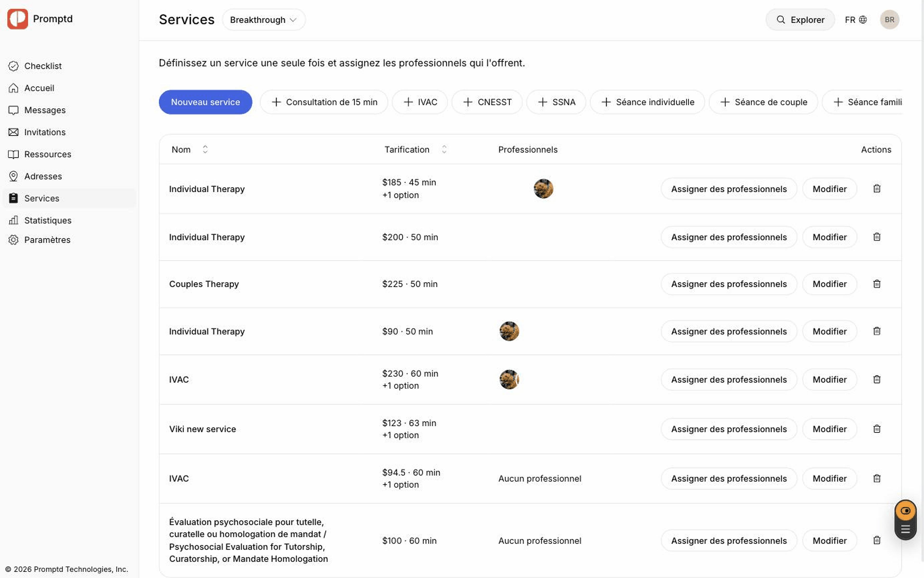Modify the Évaluation psychosociale service
This screenshot has height=578, width=924.
(x=830, y=540)
